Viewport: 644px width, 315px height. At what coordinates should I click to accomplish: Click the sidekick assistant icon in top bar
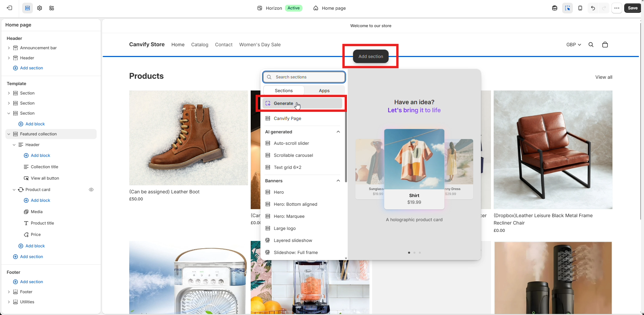[555, 8]
